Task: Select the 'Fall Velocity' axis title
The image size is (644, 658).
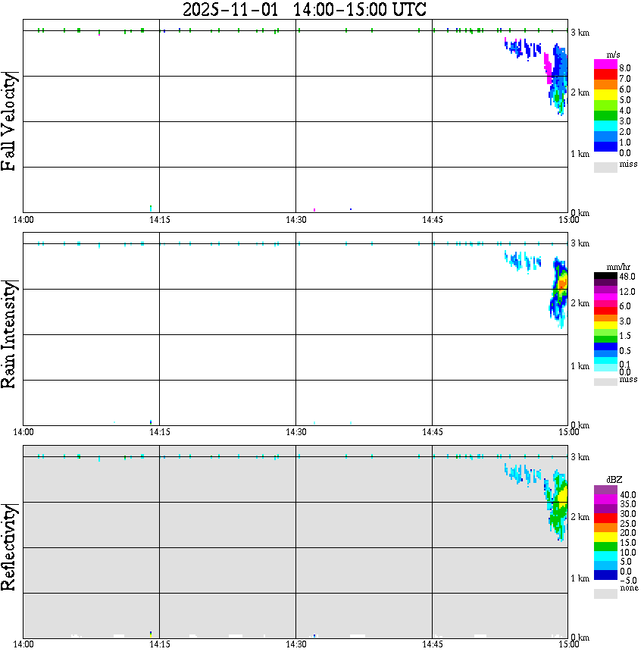Action: coord(8,121)
